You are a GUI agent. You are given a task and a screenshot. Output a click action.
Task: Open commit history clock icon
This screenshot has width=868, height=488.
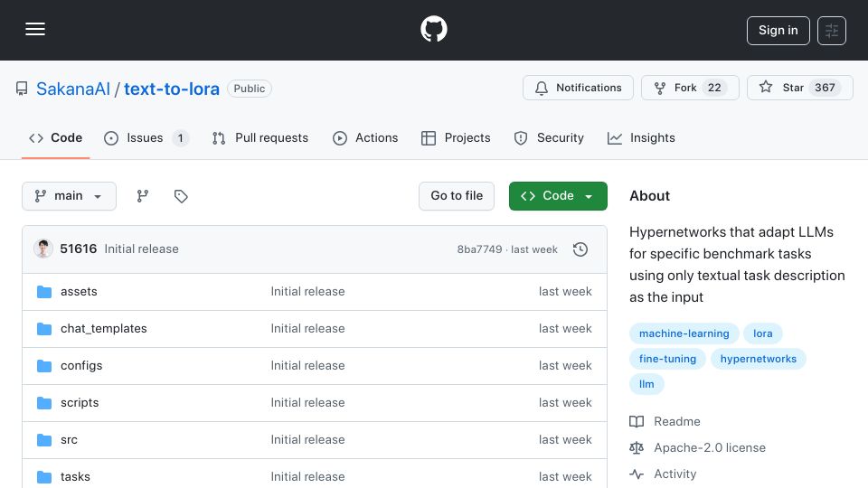pos(580,249)
